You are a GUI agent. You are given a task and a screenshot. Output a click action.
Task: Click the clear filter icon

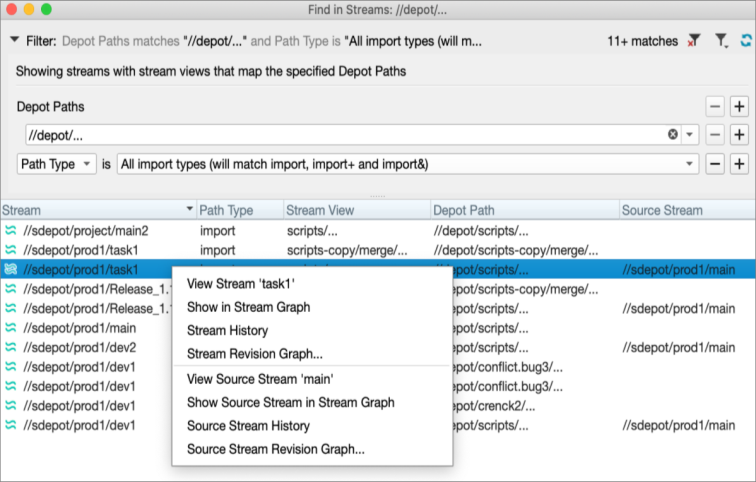[694, 41]
